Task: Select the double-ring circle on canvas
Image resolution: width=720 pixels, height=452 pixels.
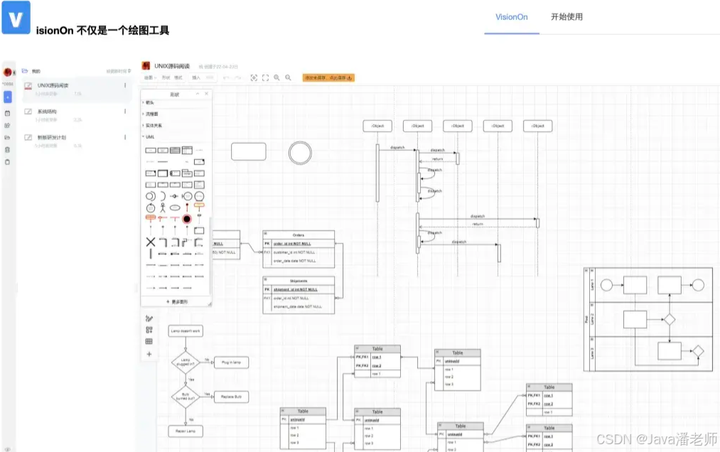Action: pos(300,153)
